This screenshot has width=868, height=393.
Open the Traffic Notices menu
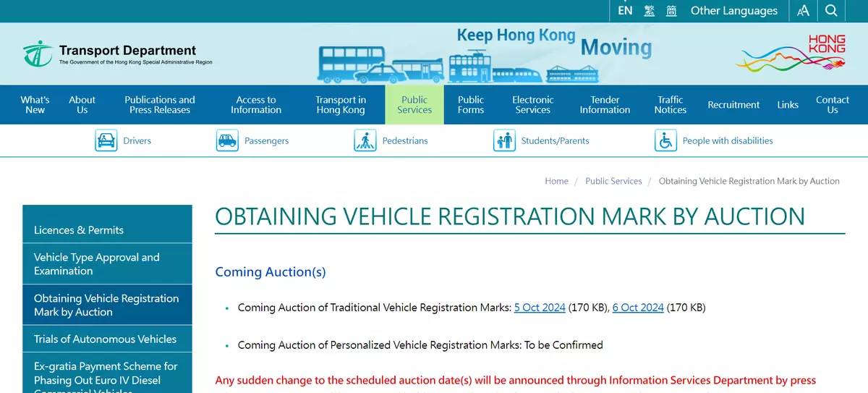click(x=671, y=105)
